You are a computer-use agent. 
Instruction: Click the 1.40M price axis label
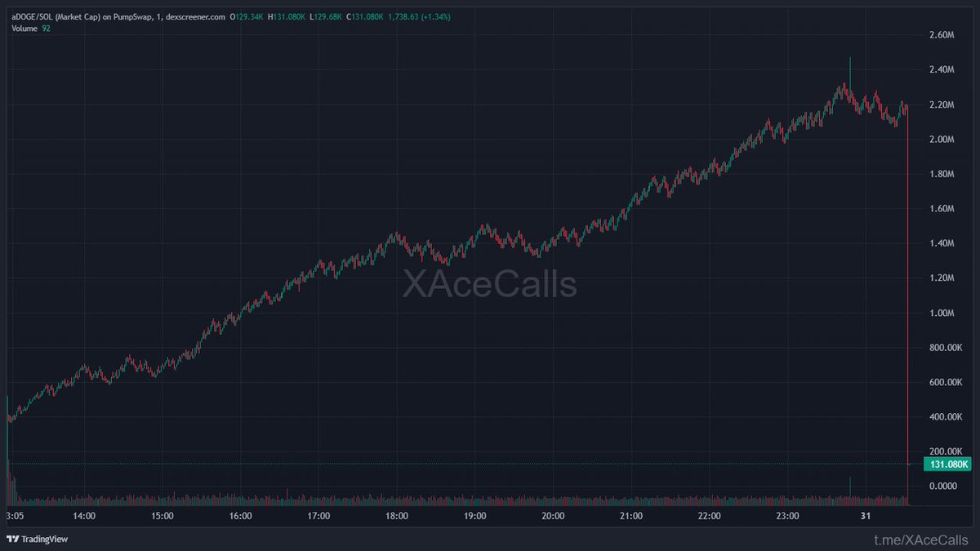pos(942,243)
